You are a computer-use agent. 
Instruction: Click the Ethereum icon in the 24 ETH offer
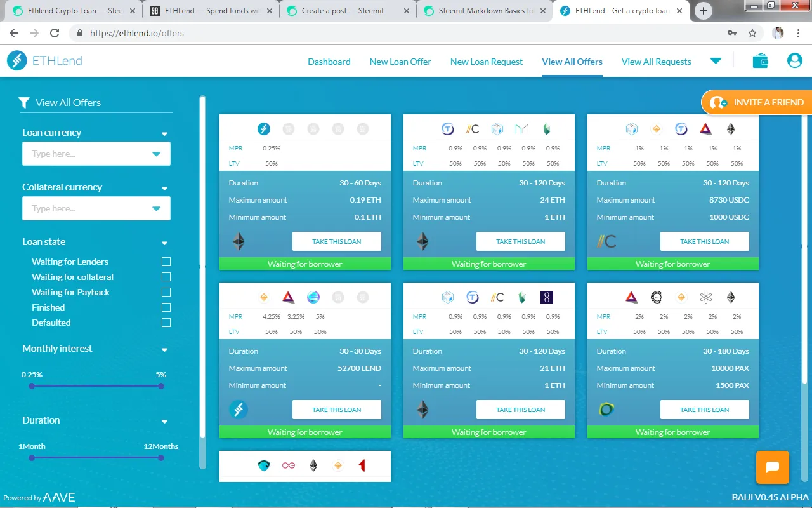(422, 241)
